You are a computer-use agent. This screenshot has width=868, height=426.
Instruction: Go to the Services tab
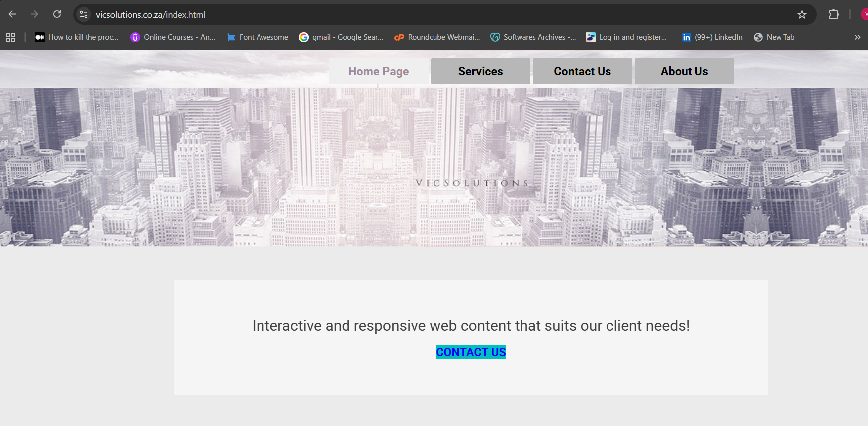[x=480, y=71]
